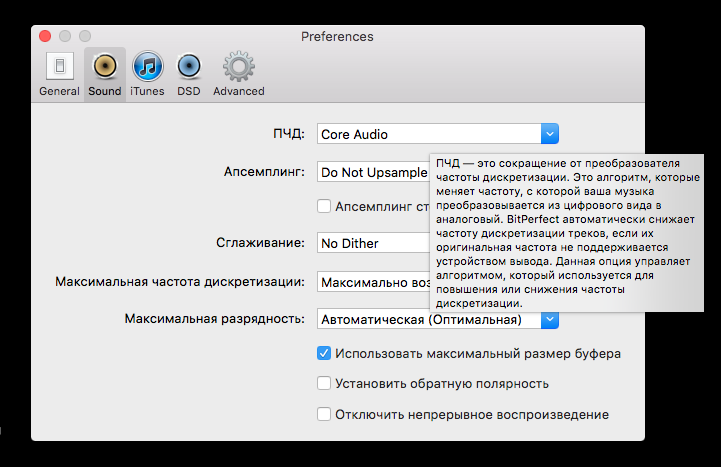Expand 'Максимальная разрядность' dropdown arrow

click(x=549, y=320)
